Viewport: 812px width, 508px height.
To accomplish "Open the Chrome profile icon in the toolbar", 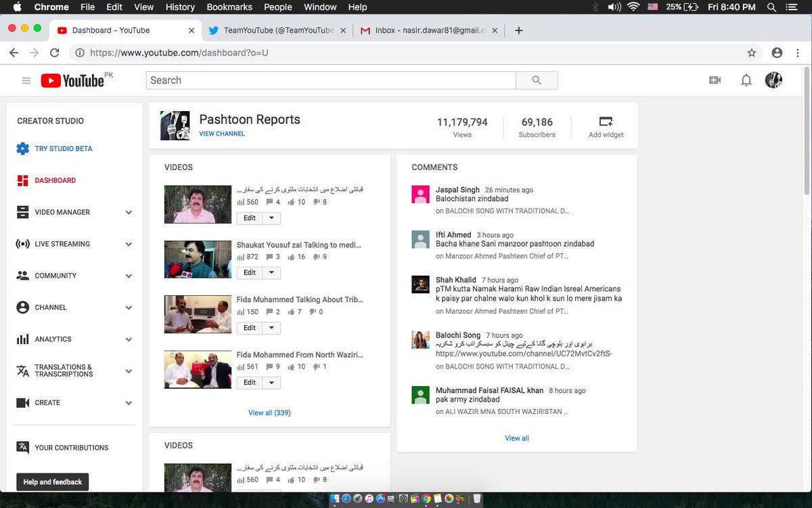I will (x=777, y=53).
